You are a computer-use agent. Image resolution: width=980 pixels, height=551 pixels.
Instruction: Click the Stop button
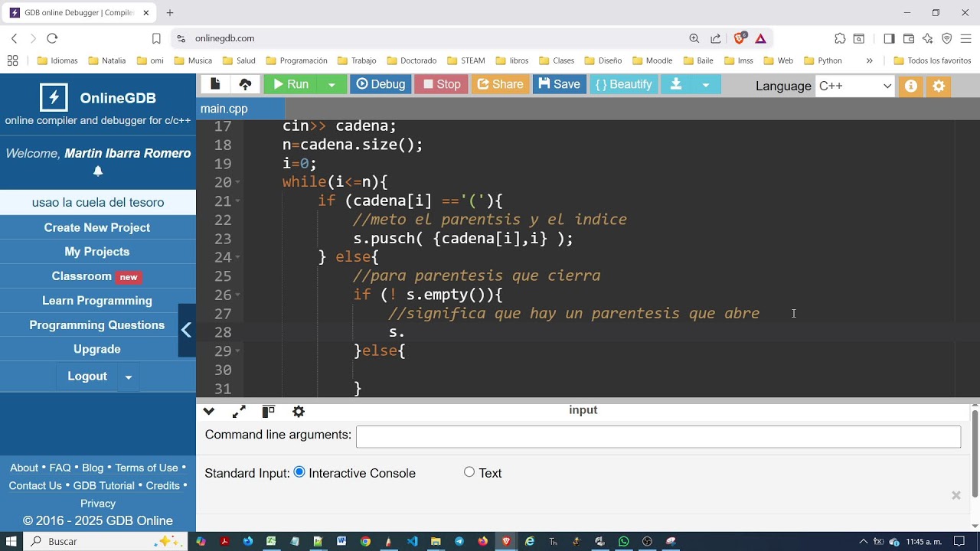pyautogui.click(x=442, y=84)
